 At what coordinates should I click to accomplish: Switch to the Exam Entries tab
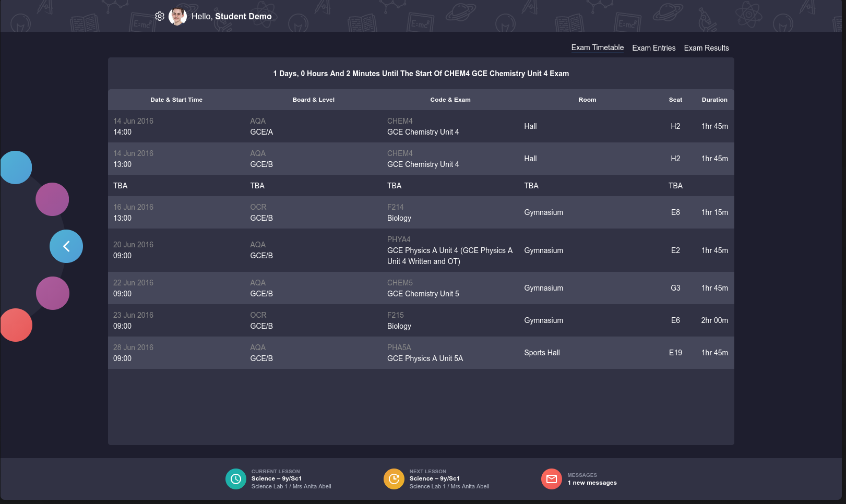(654, 48)
